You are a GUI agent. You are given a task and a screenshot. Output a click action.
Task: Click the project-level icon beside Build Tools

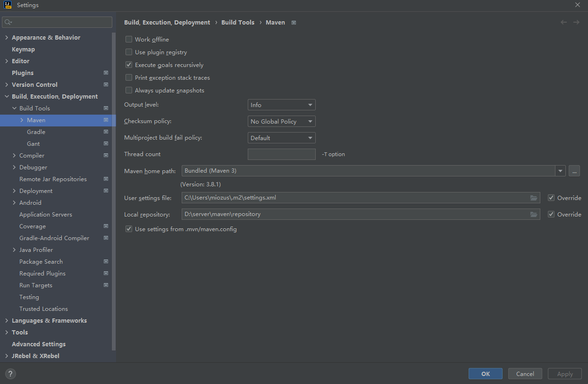click(x=106, y=108)
